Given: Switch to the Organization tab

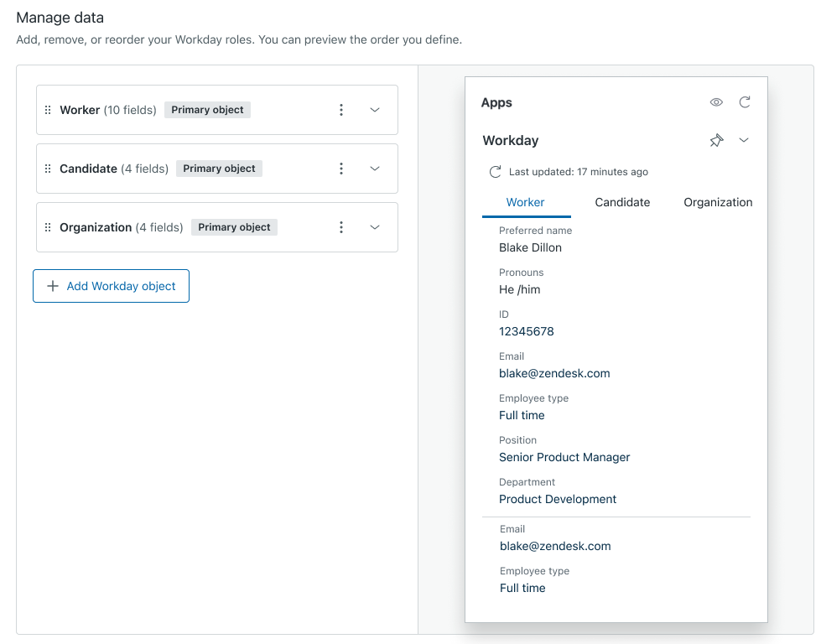Looking at the screenshot, I should tap(718, 203).
